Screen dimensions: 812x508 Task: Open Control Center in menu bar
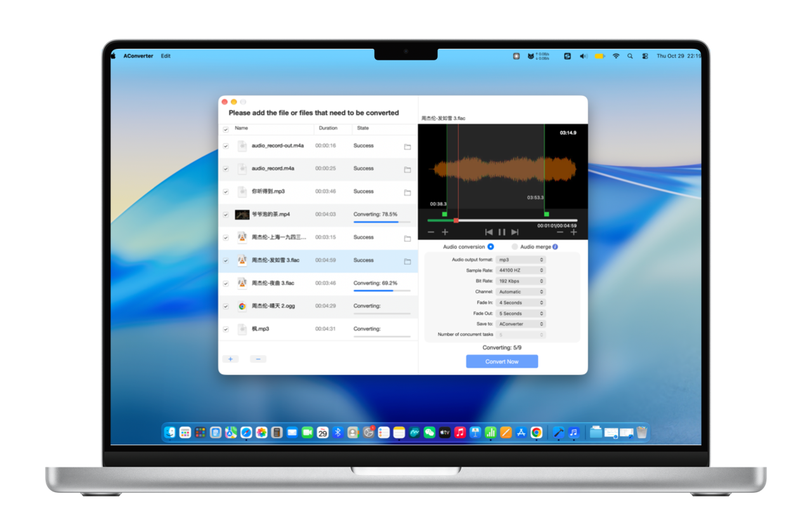click(645, 56)
